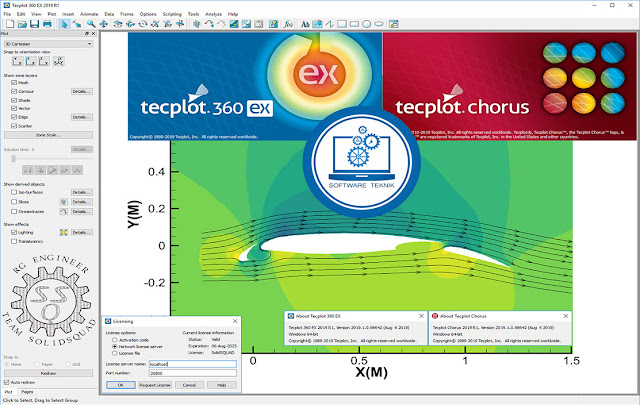Click the Save floppy disk icon
The image size is (640, 405).
tap(34, 24)
